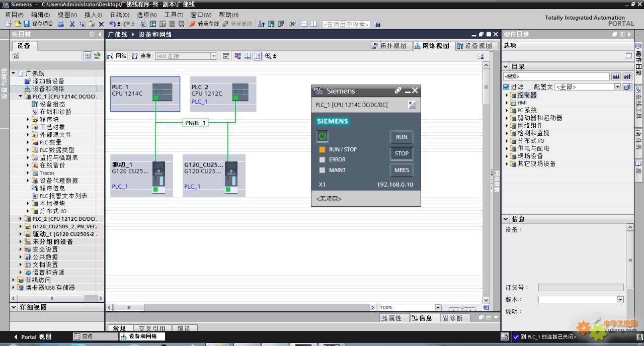The image size is (644, 346).
Task: Click the STOP button in PLCSIM
Action: point(401,153)
